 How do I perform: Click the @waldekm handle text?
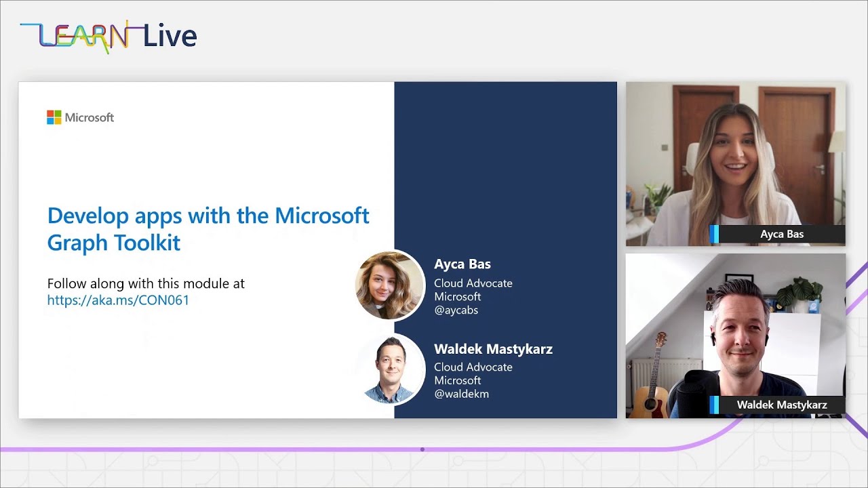[461, 394]
